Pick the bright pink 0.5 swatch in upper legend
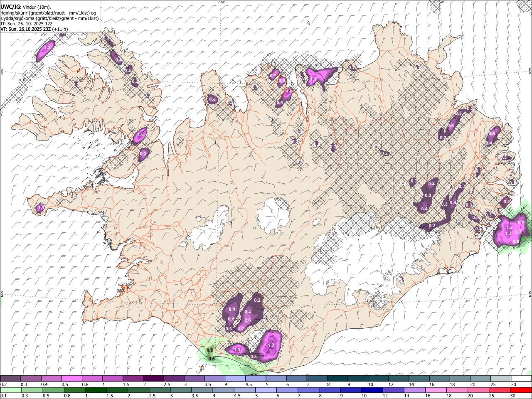Screen dimensions: 532x399 71,378
